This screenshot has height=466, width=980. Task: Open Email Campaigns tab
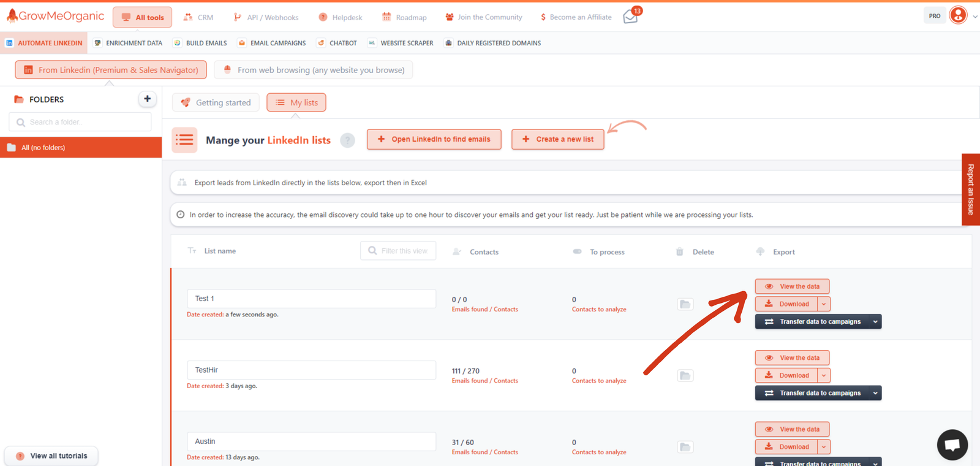click(272, 43)
